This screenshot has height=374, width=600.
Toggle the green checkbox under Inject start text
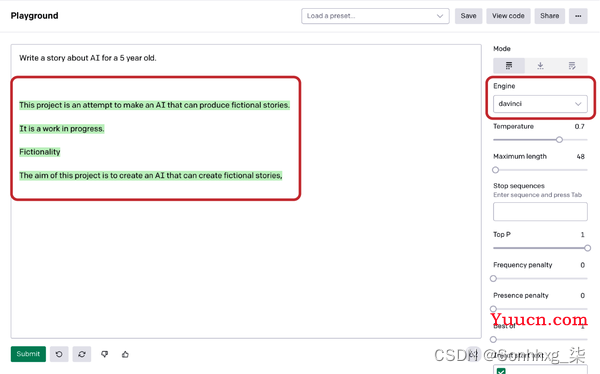pyautogui.click(x=501, y=371)
